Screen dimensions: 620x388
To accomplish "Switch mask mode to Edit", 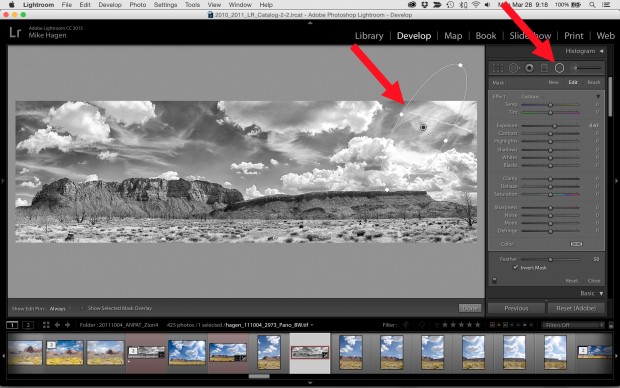I will 573,82.
